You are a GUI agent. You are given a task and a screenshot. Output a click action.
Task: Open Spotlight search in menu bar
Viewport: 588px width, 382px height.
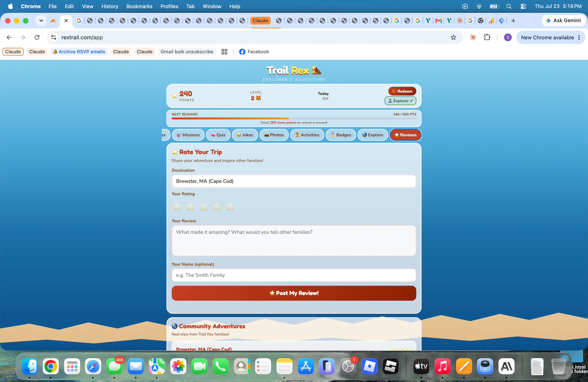(x=509, y=6)
